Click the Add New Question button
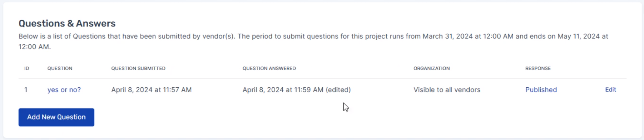 click(56, 117)
